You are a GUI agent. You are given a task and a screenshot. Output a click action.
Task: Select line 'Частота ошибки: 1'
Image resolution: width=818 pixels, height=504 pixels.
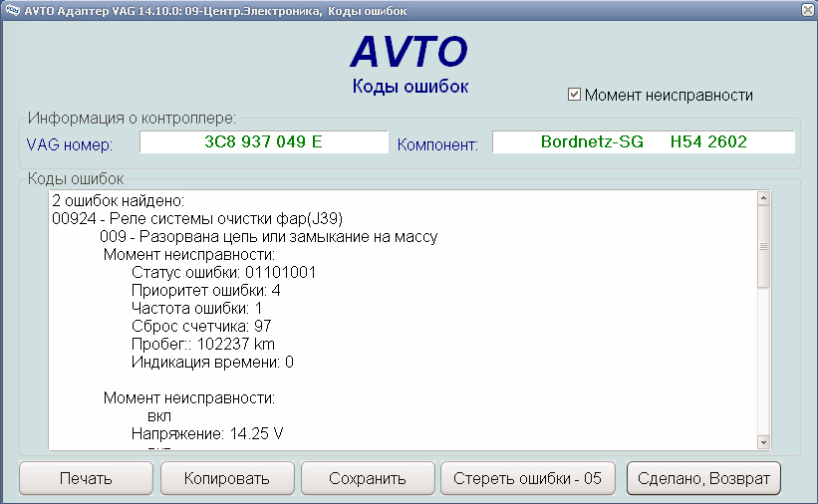(196, 308)
